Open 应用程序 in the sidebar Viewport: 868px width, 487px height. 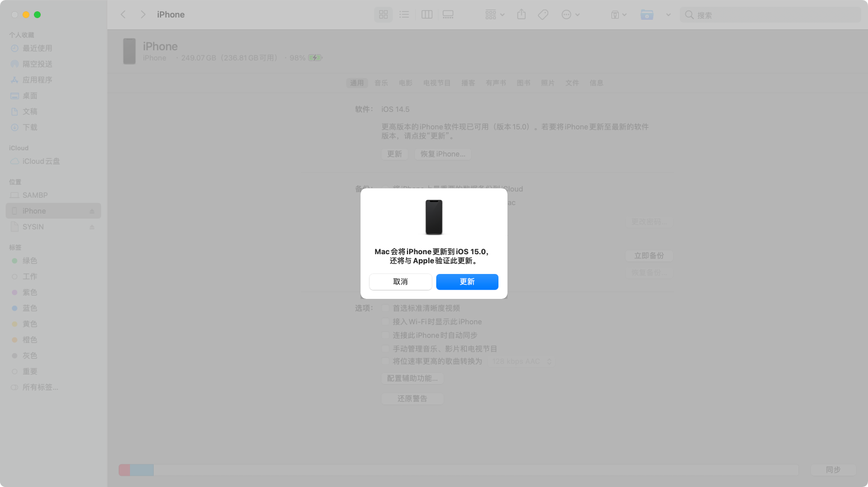click(53, 80)
